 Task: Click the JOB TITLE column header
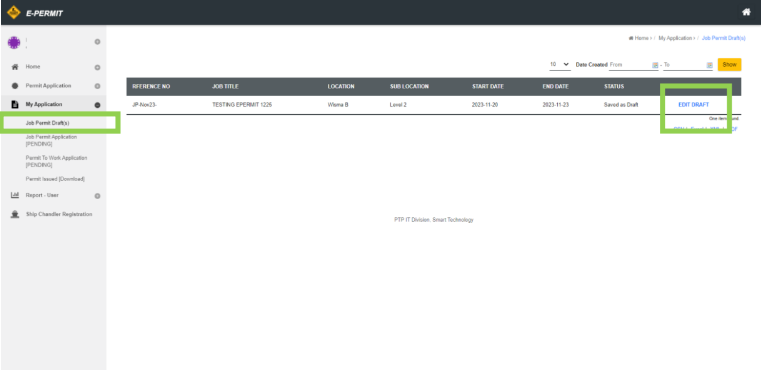click(x=225, y=87)
